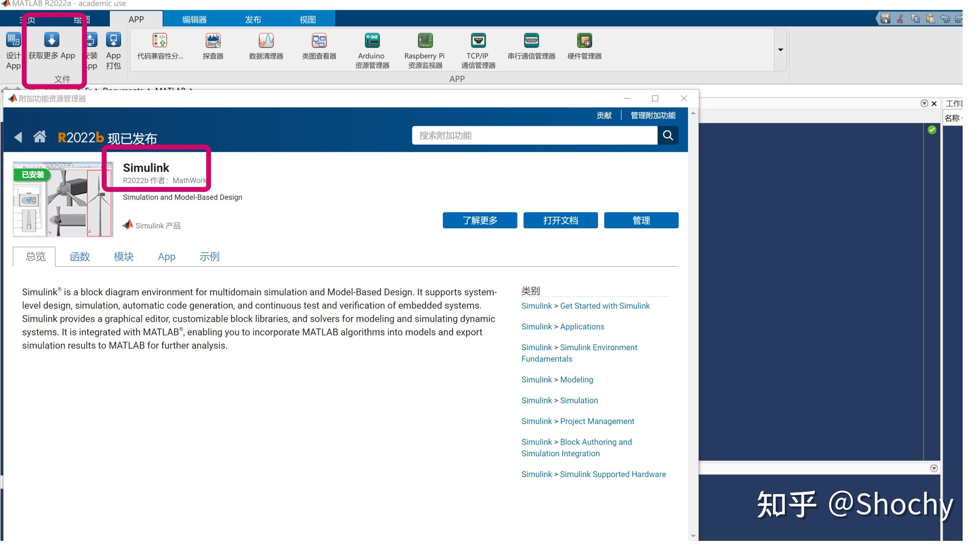This screenshot has width=980, height=550.
Task: Click the 管理附加功能 link
Action: coord(653,115)
